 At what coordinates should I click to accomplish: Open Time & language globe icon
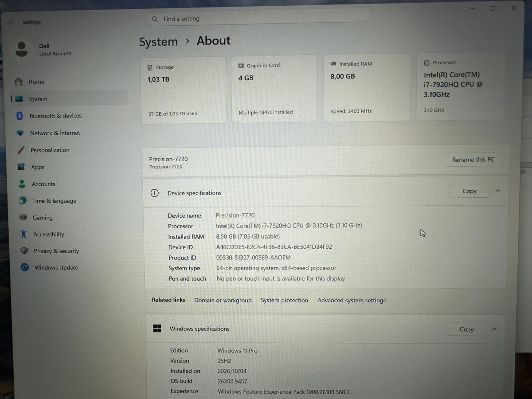[22, 201]
